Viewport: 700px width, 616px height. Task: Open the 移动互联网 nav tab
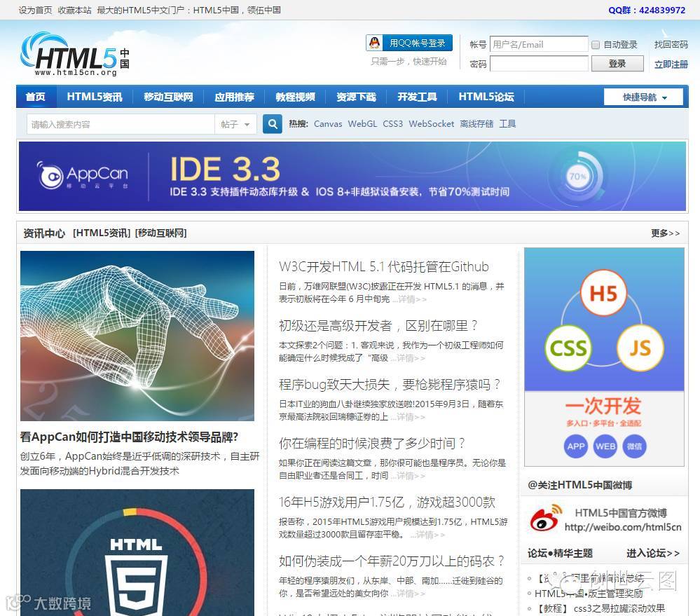pyautogui.click(x=168, y=97)
